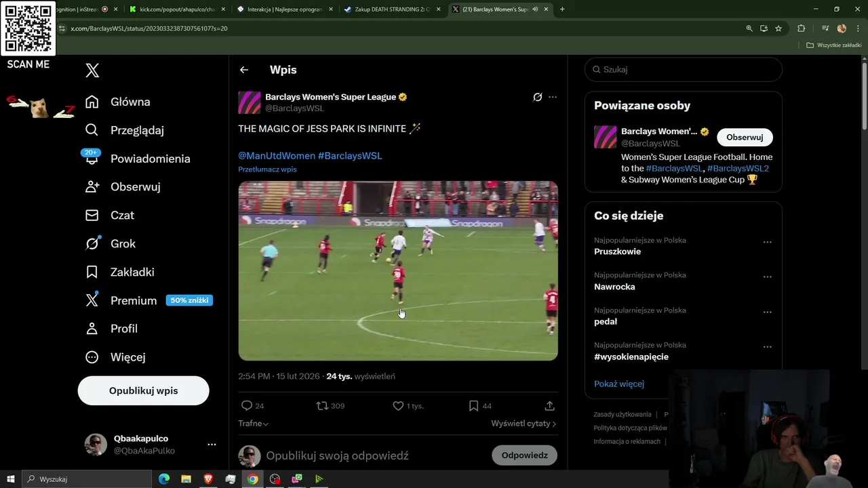Go back with the Wpis arrow

click(x=244, y=70)
